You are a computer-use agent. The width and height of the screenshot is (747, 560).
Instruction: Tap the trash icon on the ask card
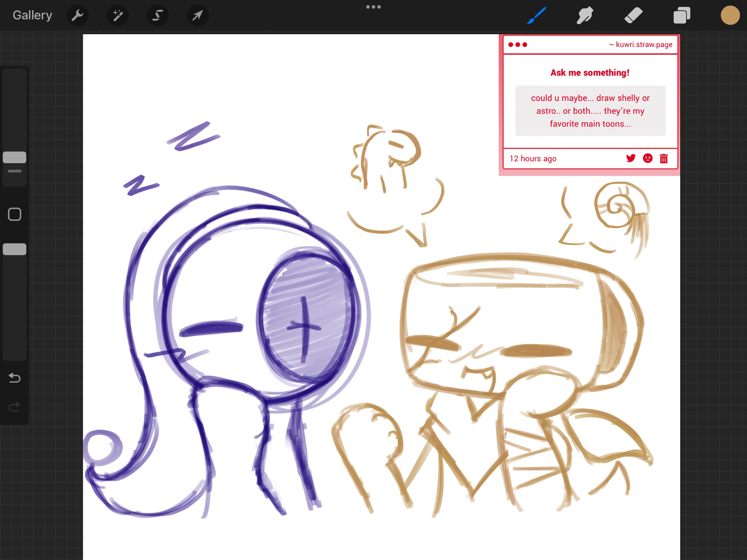pyautogui.click(x=664, y=158)
